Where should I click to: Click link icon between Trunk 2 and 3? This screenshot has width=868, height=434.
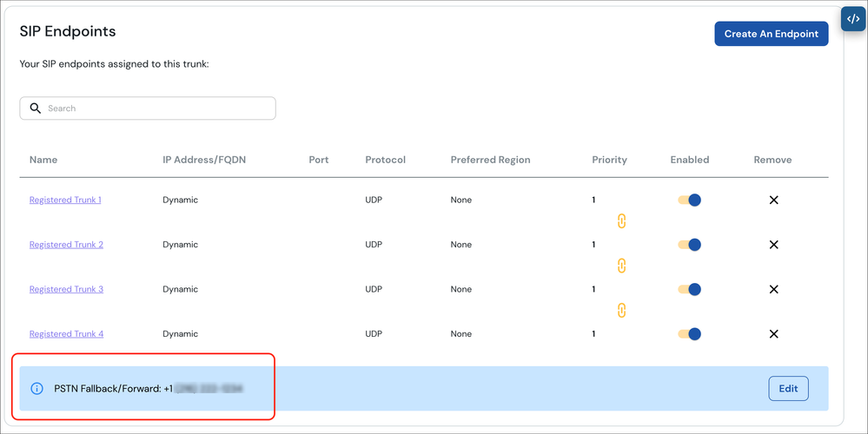(621, 266)
